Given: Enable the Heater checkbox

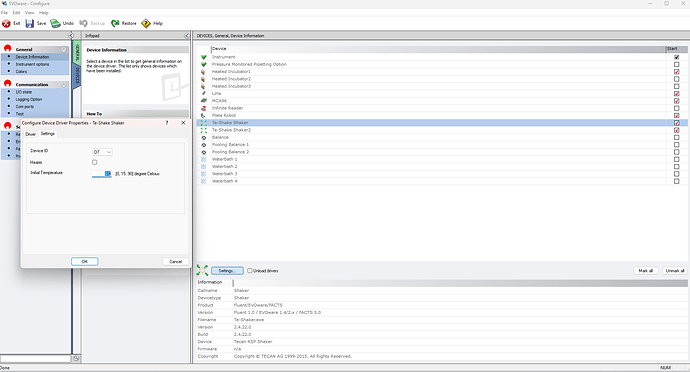Looking at the screenshot, I should coord(95,162).
